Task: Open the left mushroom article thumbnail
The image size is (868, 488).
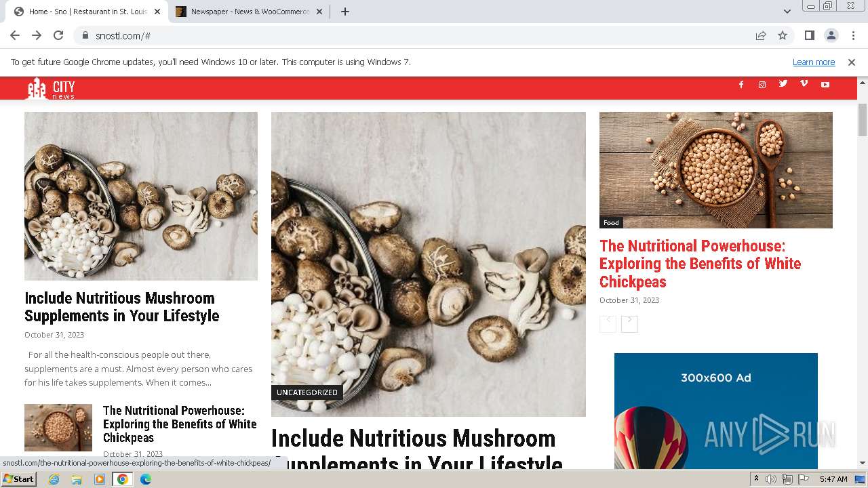Action: pos(141,196)
